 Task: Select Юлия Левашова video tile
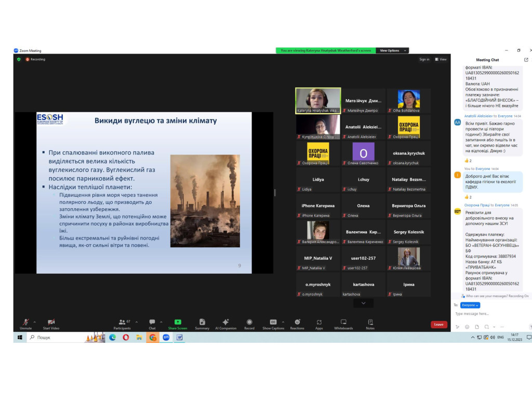coord(408,258)
